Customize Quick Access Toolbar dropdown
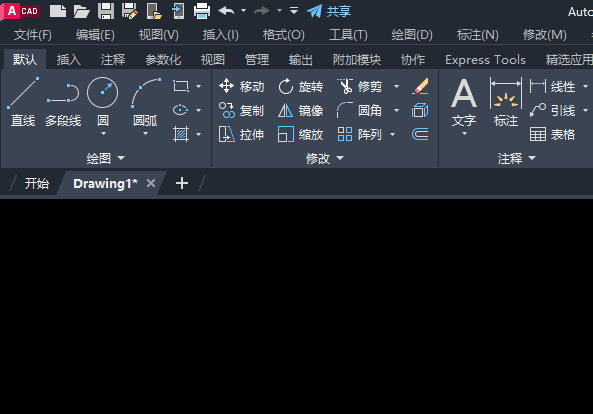 click(294, 11)
